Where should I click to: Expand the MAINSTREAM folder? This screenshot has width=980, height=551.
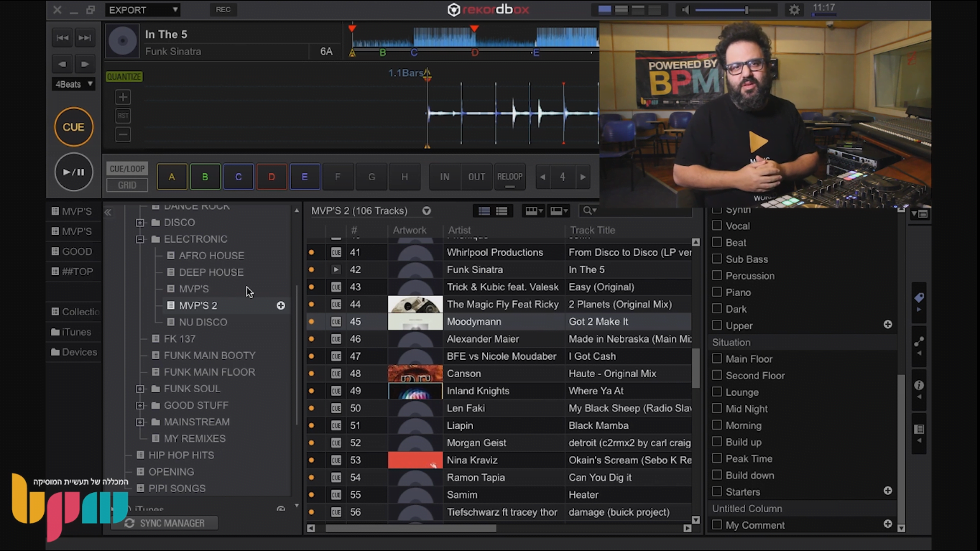[x=140, y=422]
